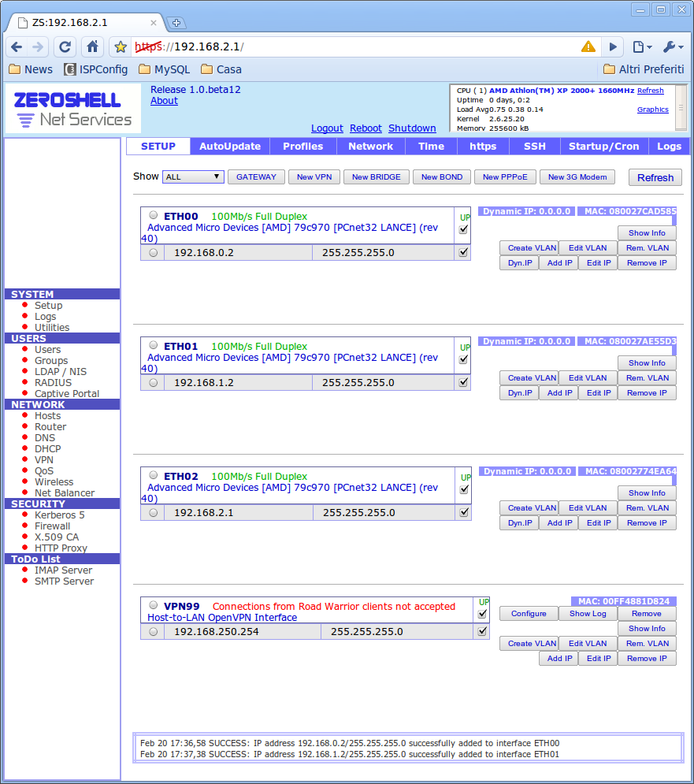
Task: Click the system info panel scrollbar
Action: 681,107
